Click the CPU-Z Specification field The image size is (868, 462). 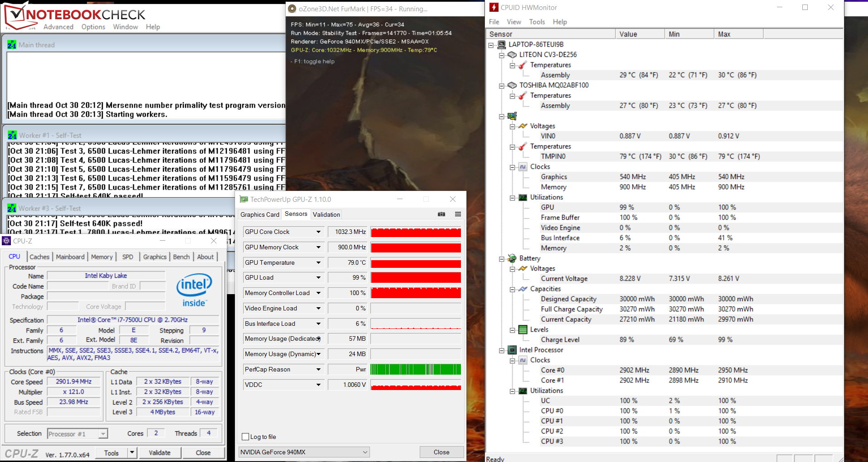point(133,320)
